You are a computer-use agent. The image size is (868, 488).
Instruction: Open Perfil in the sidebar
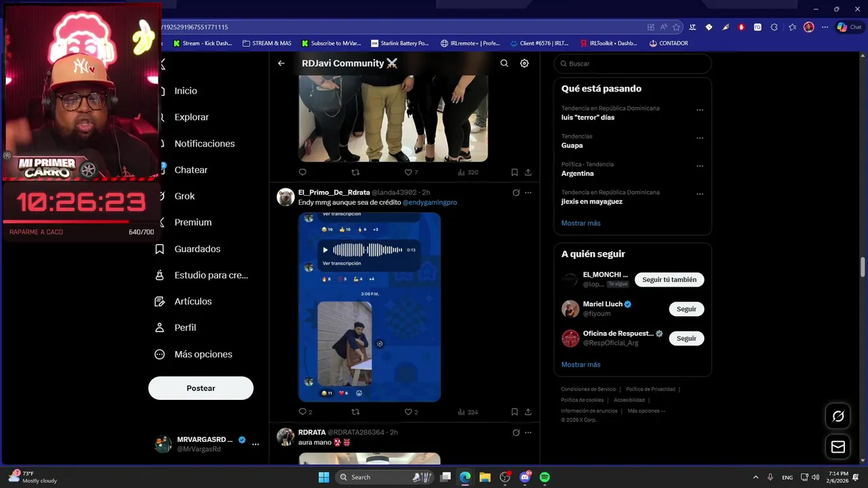pos(176,327)
